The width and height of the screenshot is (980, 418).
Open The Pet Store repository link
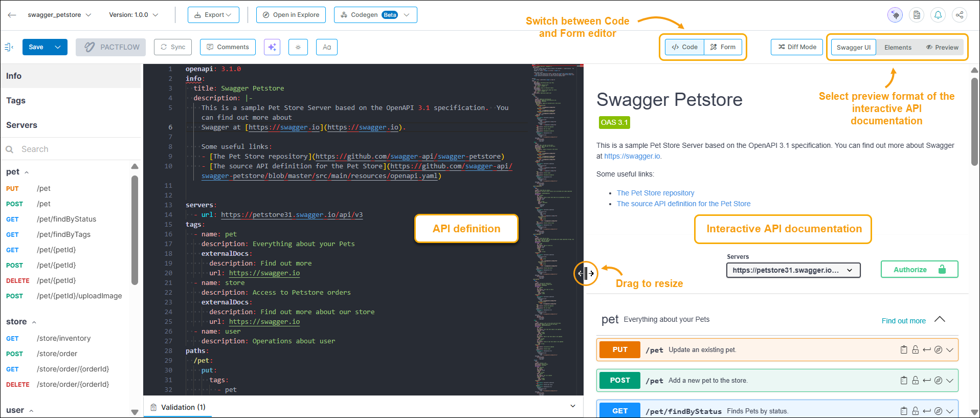(655, 193)
